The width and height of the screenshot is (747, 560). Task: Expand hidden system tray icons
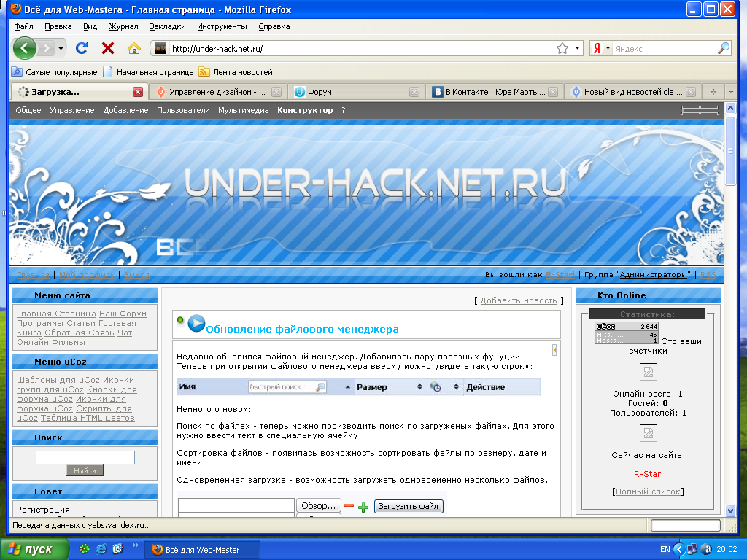point(679,549)
